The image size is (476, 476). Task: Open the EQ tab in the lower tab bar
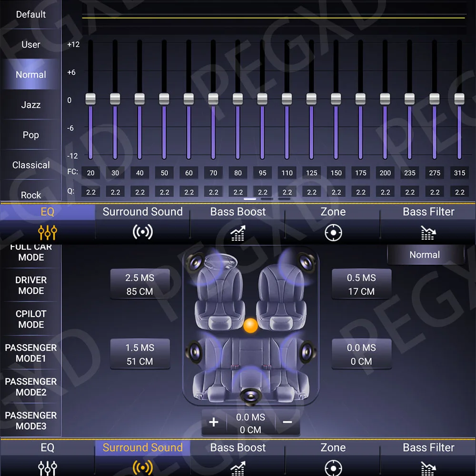click(x=47, y=458)
